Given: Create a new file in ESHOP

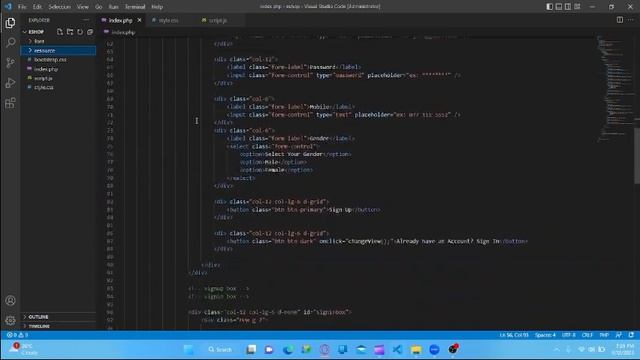Looking at the screenshot, I should point(60,31).
